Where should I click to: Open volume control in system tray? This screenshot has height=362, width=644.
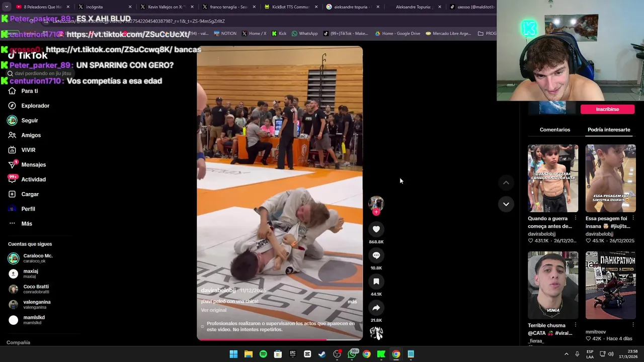click(x=612, y=354)
